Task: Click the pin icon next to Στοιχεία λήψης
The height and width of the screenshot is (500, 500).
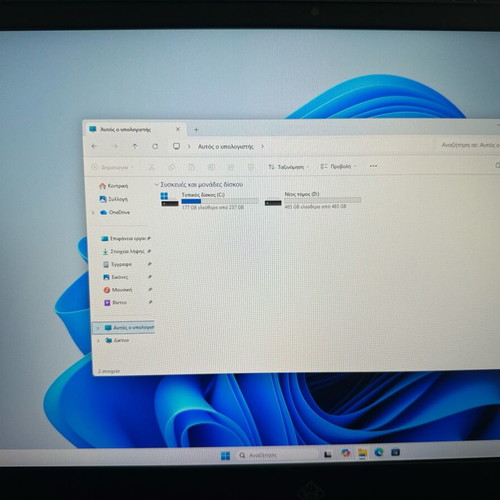Action: 149,251
